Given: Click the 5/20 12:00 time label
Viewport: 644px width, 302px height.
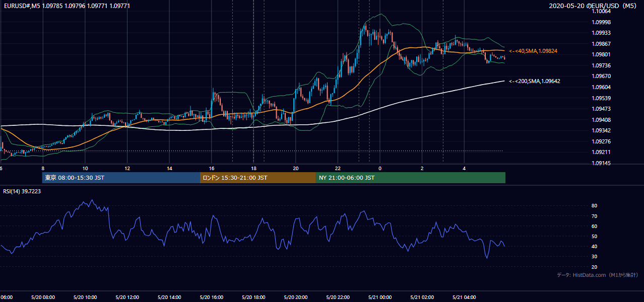Looking at the screenshot, I should point(127,297).
